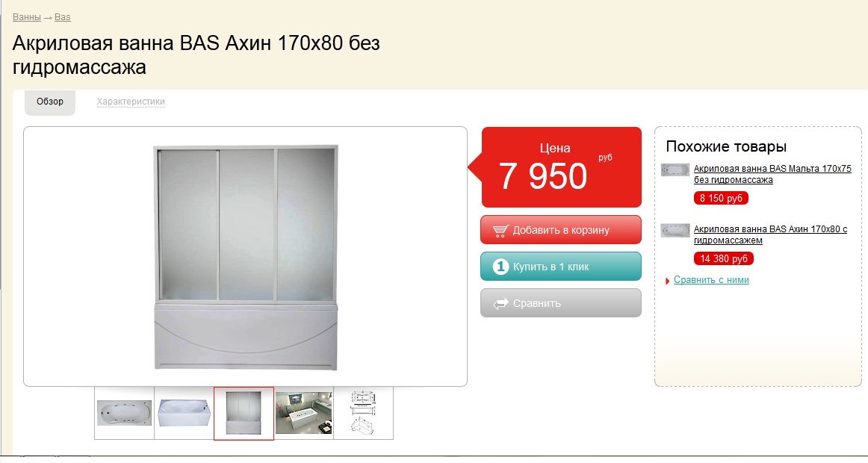Click the Сравнить с ними link
This screenshot has width=868, height=463.
(x=711, y=280)
